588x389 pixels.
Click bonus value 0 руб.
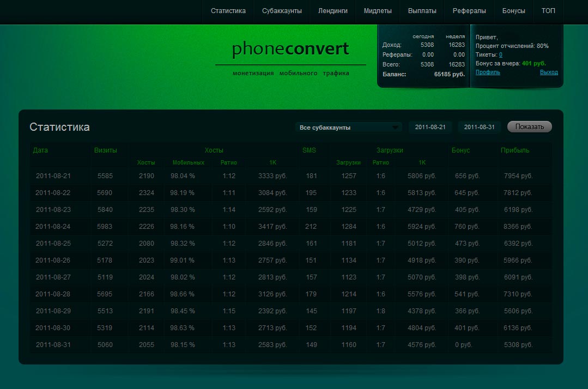pyautogui.click(x=464, y=344)
